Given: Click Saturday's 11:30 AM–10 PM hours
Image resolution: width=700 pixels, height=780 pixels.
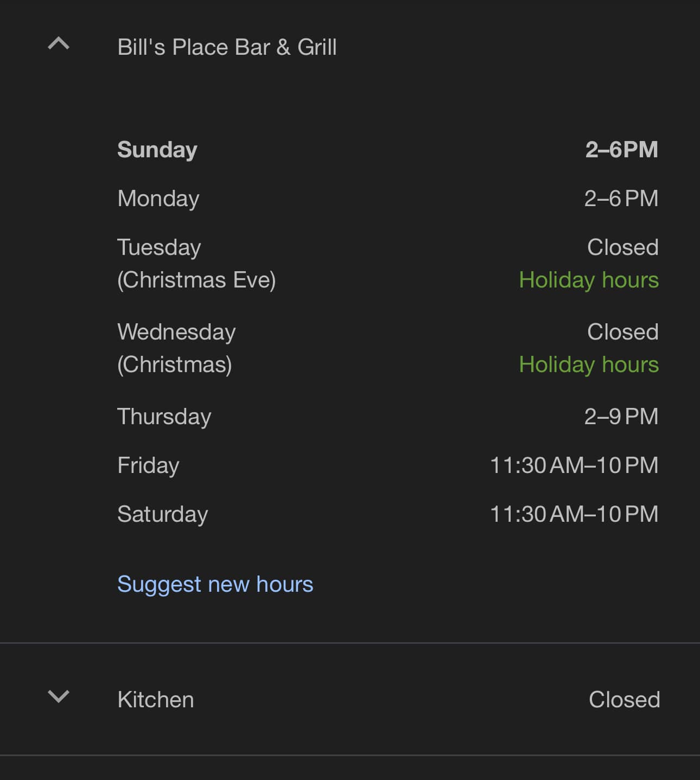Looking at the screenshot, I should pyautogui.click(x=574, y=514).
